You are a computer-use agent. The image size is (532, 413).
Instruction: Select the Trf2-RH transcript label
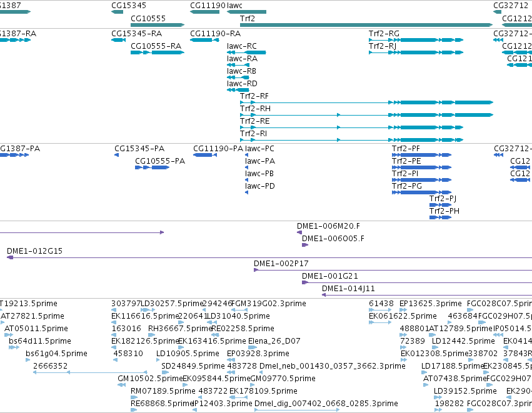pyautogui.click(x=255, y=109)
